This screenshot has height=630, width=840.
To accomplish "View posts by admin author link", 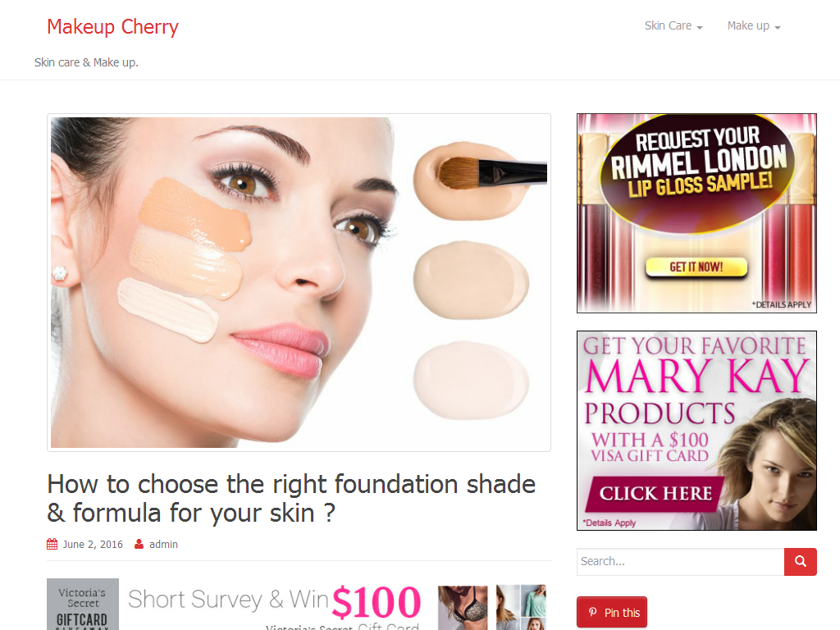I will coord(163,545).
